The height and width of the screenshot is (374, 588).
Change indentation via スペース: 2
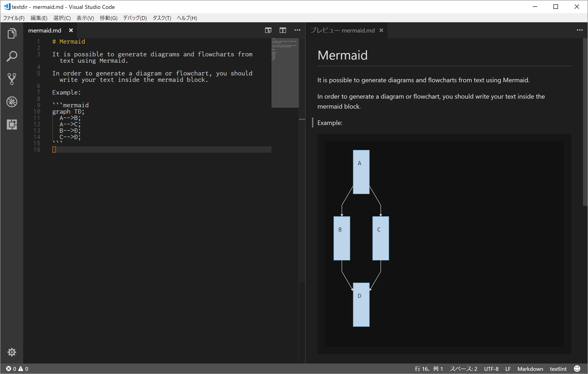tap(463, 369)
